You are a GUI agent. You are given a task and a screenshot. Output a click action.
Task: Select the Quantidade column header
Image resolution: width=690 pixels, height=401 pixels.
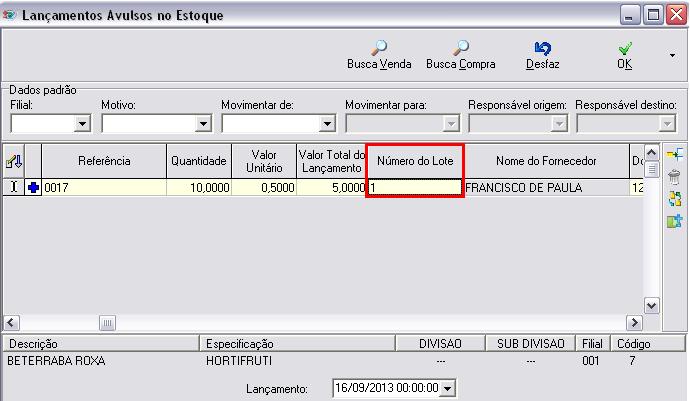(199, 161)
